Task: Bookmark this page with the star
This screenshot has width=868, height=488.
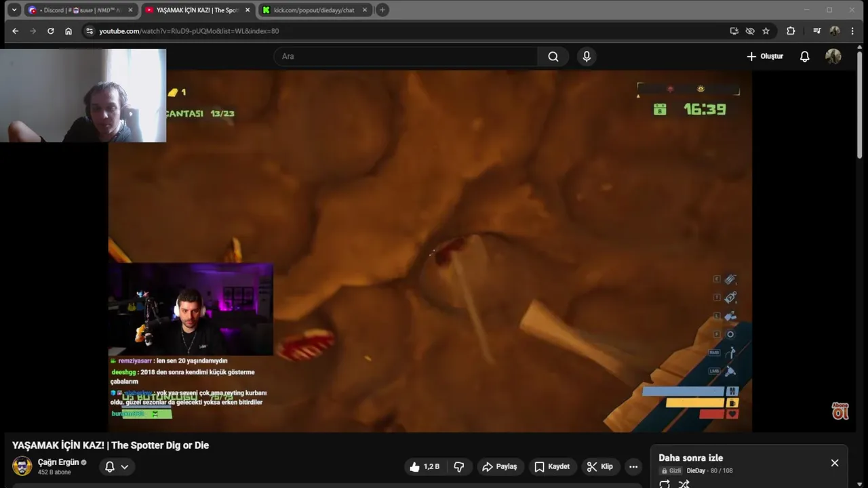Action: pyautogui.click(x=766, y=31)
